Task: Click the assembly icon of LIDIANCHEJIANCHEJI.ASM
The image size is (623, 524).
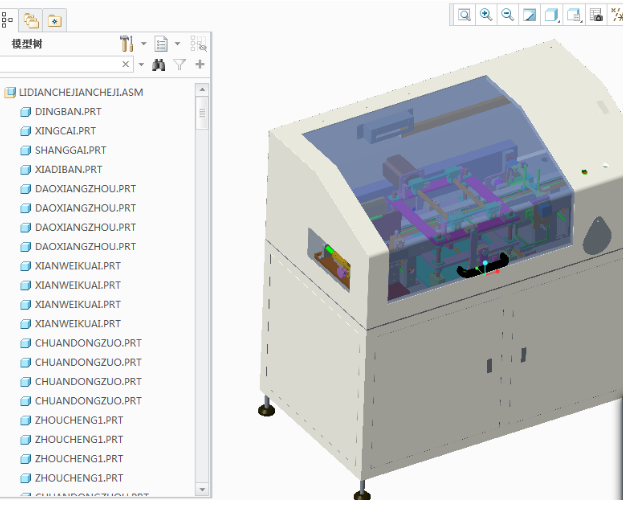Action: (10, 93)
